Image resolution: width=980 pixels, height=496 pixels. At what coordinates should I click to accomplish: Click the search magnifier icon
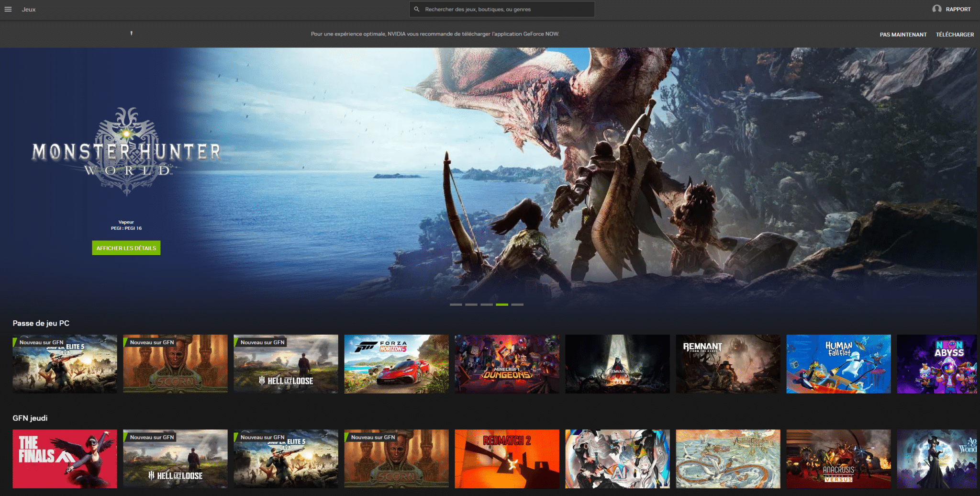click(x=417, y=9)
